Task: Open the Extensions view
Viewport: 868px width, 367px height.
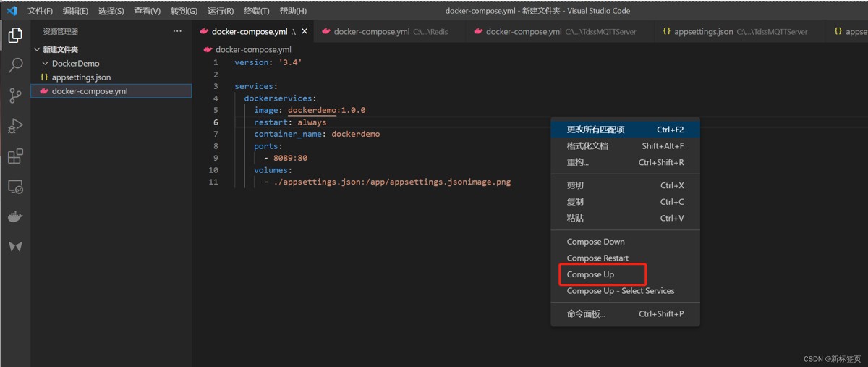Action: (15, 156)
